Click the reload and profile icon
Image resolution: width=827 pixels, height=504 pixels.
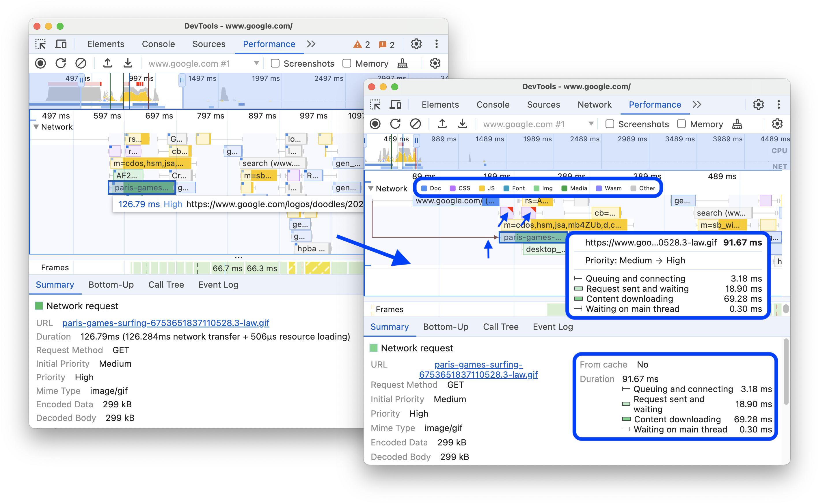[x=60, y=64]
